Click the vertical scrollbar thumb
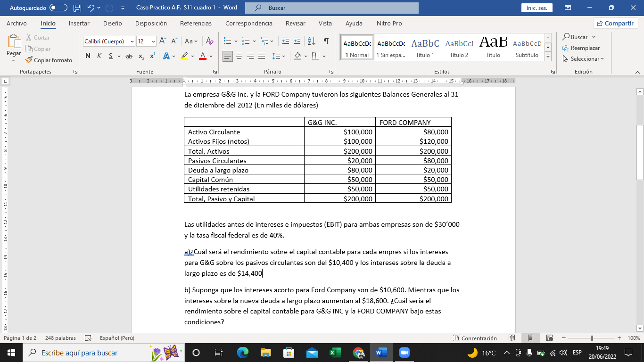Image resolution: width=644 pixels, height=362 pixels. pos(640,152)
